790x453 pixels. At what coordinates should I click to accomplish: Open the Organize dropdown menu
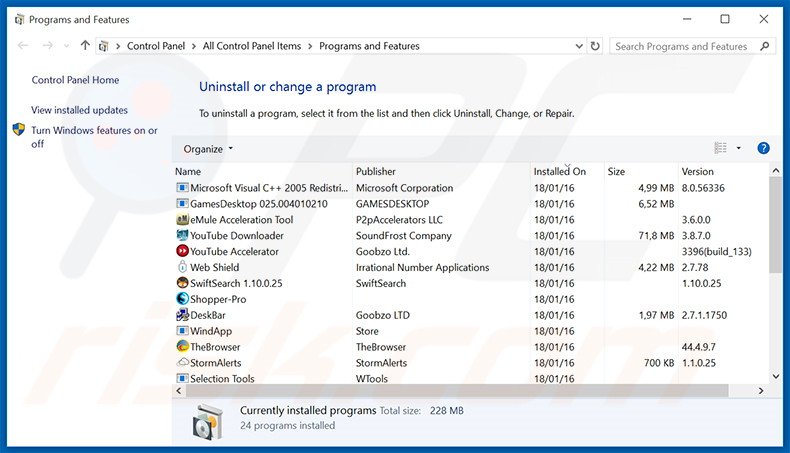click(208, 149)
